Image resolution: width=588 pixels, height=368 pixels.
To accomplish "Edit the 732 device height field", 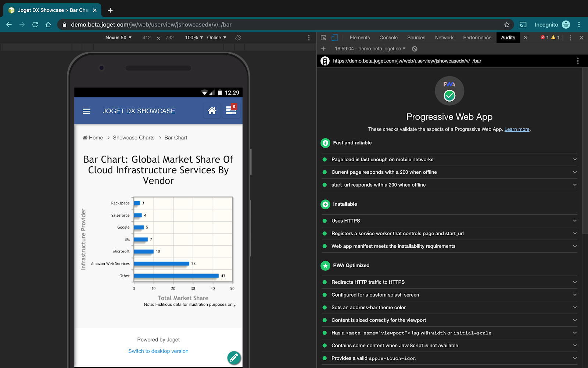I will coord(170,38).
